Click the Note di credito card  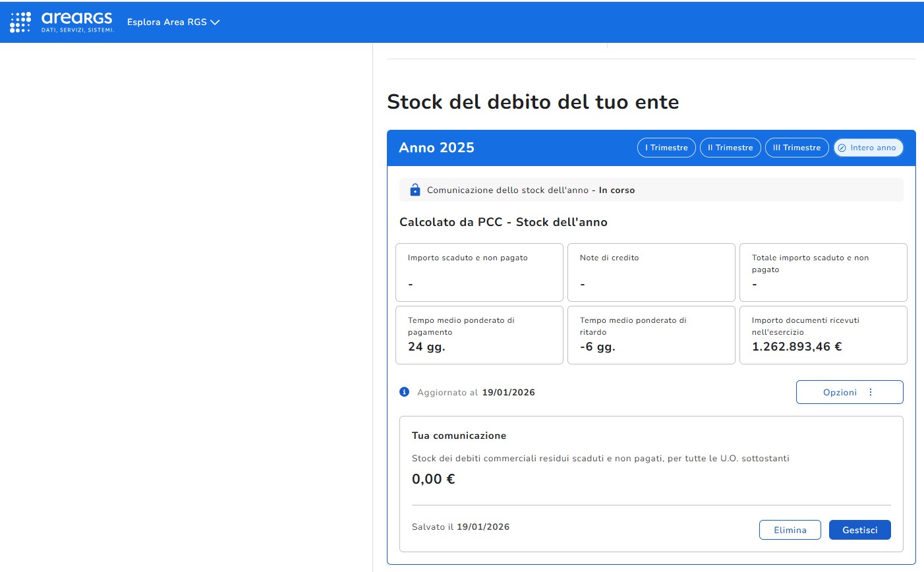[651, 272]
